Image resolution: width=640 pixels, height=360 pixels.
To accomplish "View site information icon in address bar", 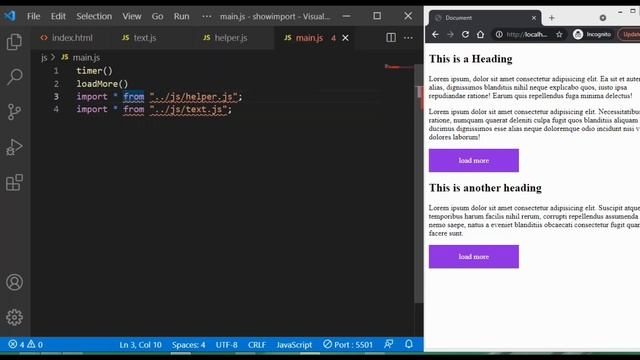I will 499,34.
